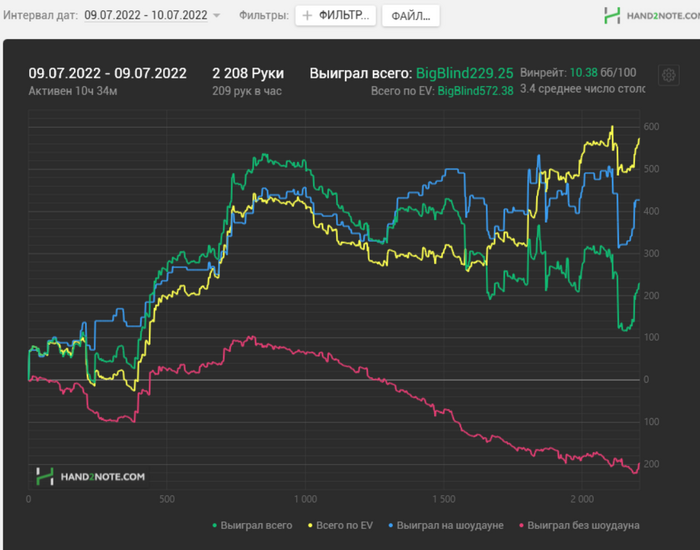Click the yellow legend dot for Всего по EV

310,526
